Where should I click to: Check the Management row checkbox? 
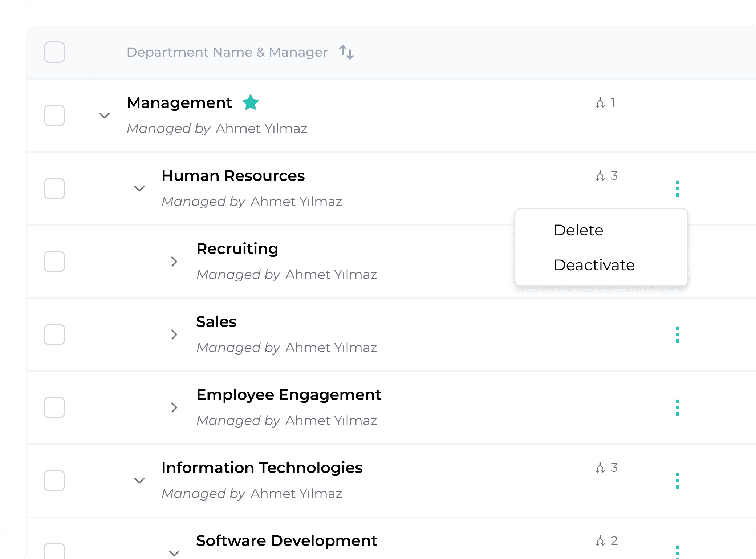point(54,116)
